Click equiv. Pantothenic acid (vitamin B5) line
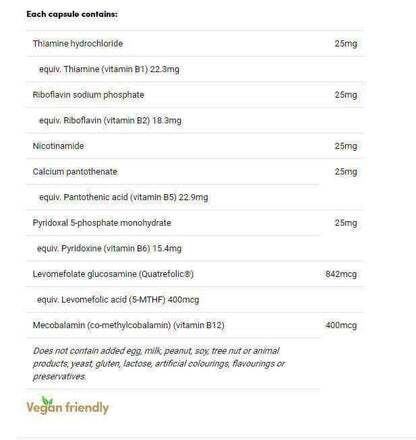 124,197
